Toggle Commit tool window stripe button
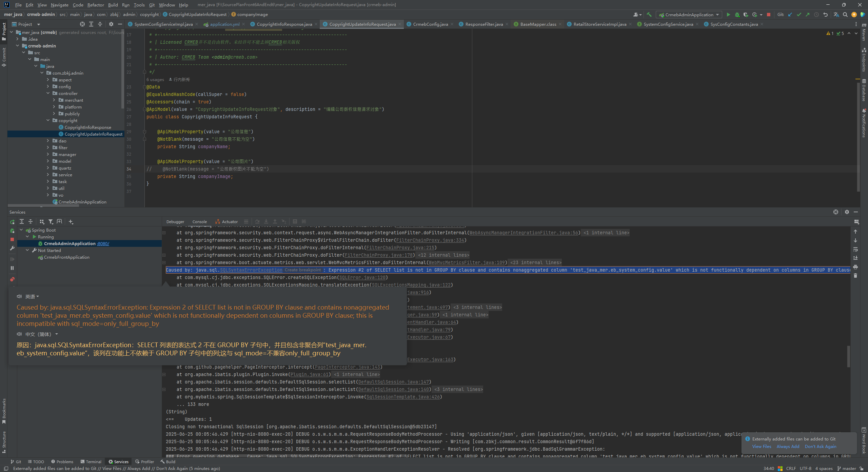 click(x=4, y=57)
